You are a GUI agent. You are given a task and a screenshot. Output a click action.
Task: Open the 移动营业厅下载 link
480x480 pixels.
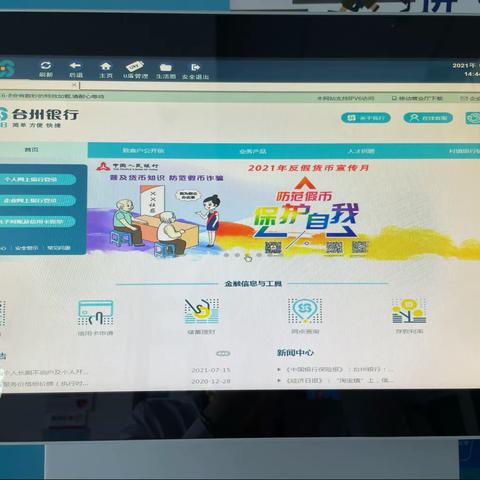coord(417,98)
